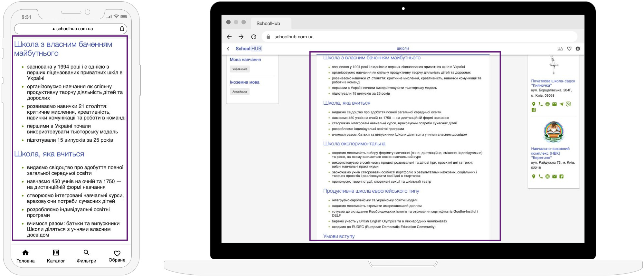Screen dimensions: 644x277
Task: Click the SchoolHub logo in site header
Action: 249,49
